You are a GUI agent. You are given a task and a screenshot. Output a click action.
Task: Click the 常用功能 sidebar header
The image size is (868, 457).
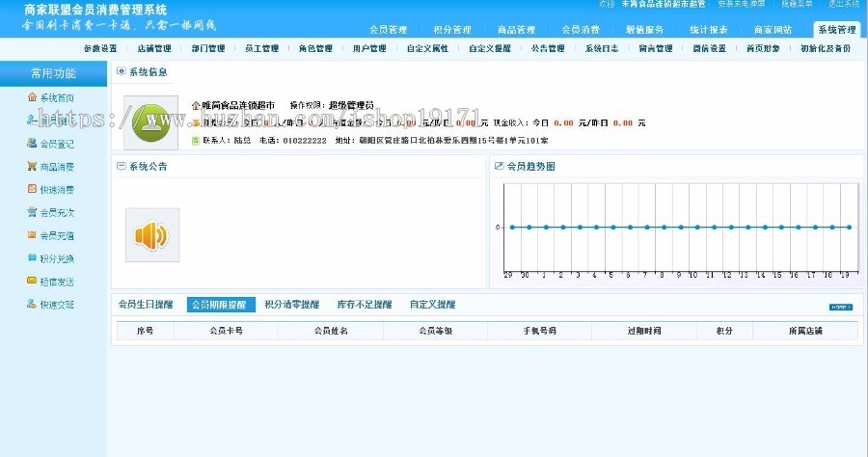(53, 73)
